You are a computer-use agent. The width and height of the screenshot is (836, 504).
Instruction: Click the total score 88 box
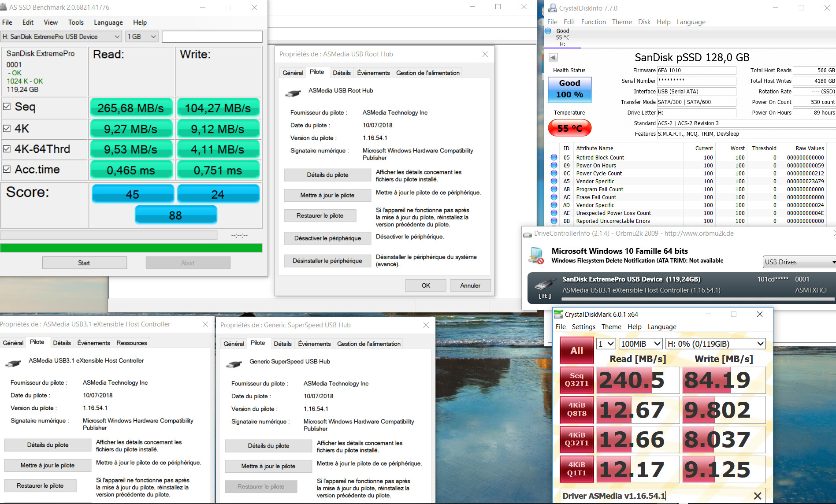pos(175,215)
